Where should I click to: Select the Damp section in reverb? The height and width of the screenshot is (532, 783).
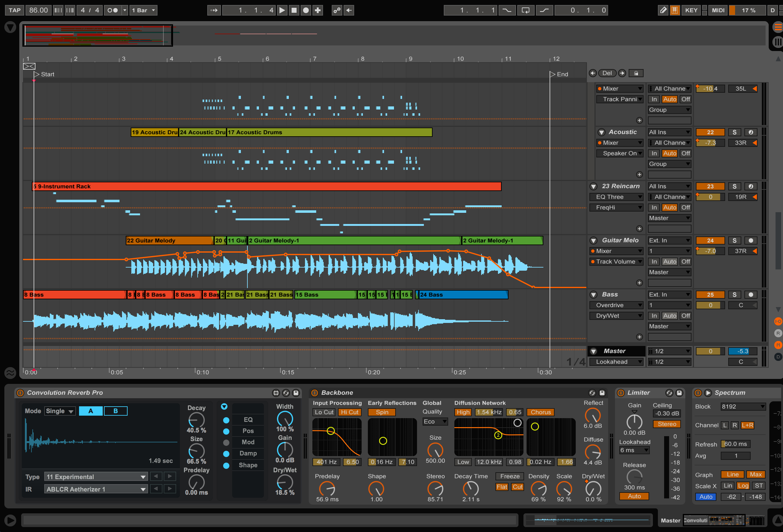coord(248,453)
